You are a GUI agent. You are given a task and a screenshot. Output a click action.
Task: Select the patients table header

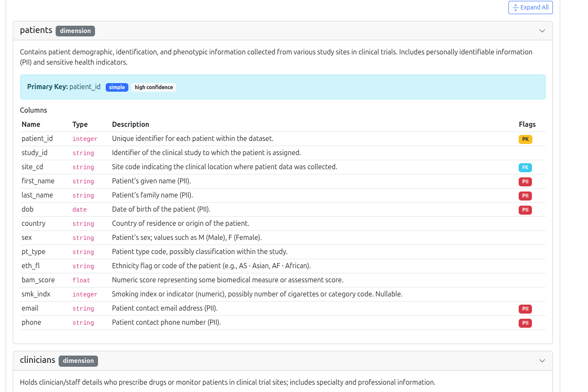(36, 30)
